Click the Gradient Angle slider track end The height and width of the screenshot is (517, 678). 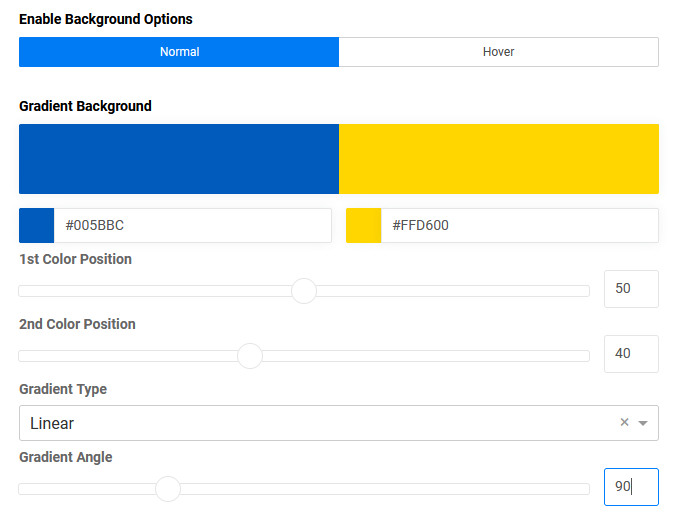click(584, 489)
